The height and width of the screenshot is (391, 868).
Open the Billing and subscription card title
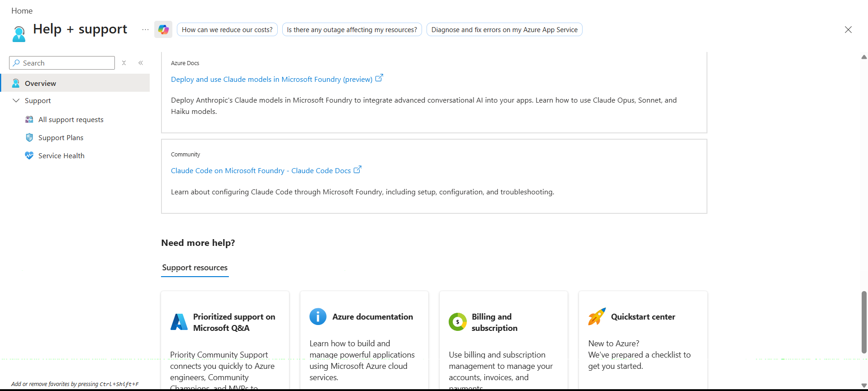click(494, 322)
